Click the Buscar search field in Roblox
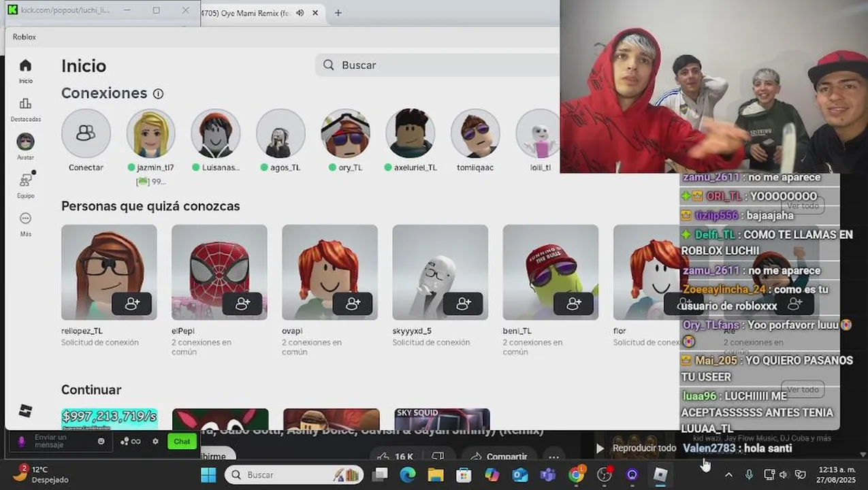Screen dimensions: 868x490 click(437, 65)
